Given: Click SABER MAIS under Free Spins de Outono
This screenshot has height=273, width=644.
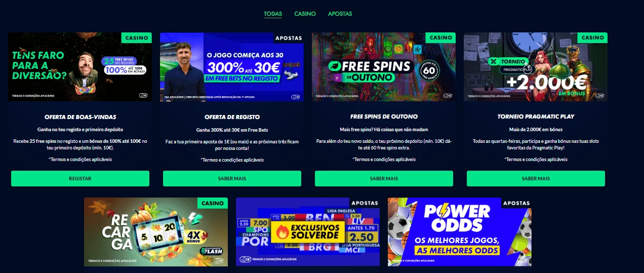Looking at the screenshot, I should pos(384,178).
